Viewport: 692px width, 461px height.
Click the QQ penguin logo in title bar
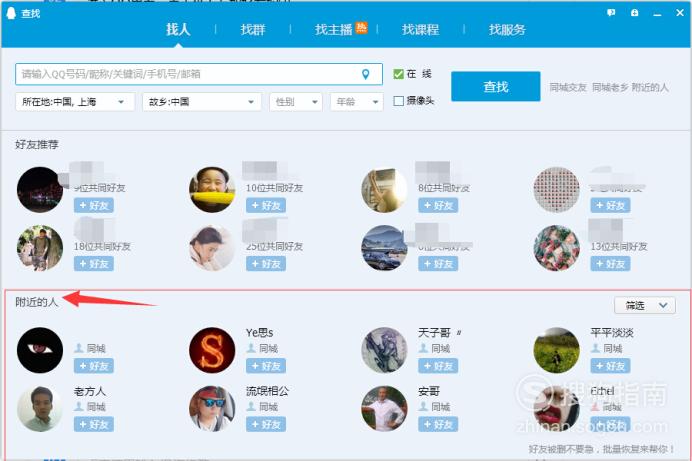pos(11,13)
